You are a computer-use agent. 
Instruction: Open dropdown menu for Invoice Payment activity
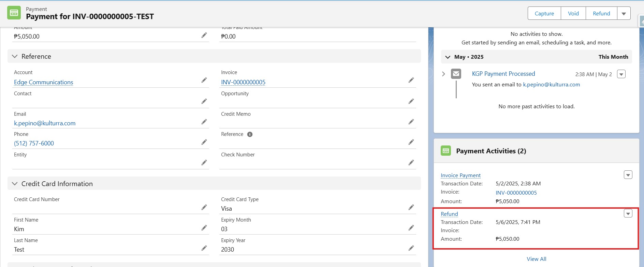pyautogui.click(x=628, y=175)
